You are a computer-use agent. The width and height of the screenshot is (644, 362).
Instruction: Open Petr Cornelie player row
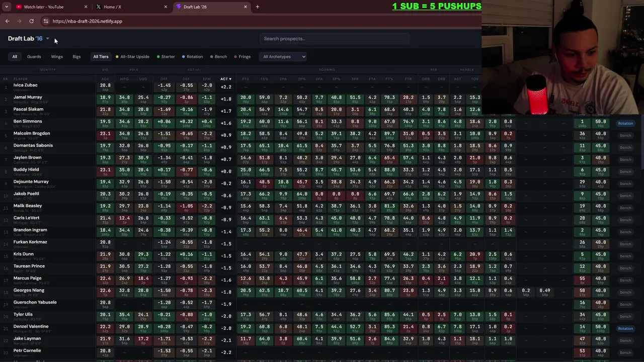322,352
